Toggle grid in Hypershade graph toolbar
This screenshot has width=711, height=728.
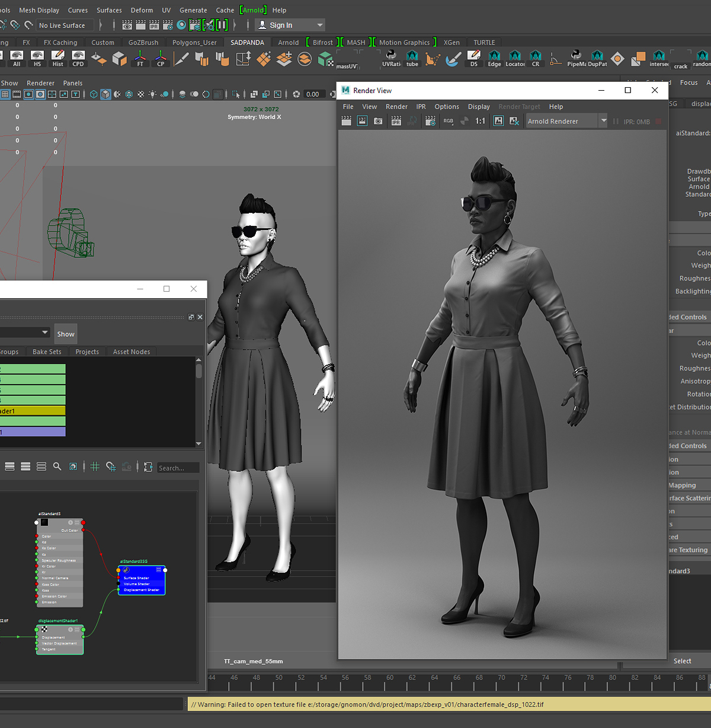(95, 467)
